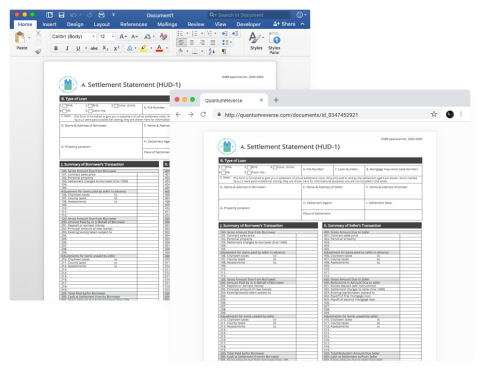Image resolution: width=480 pixels, height=370 pixels.
Task: Check the Conv. Unins. box in Word document
Action: click(x=116, y=106)
